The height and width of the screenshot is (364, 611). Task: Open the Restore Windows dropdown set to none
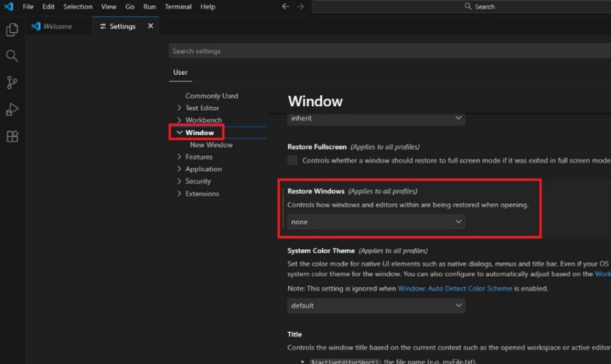click(x=376, y=222)
